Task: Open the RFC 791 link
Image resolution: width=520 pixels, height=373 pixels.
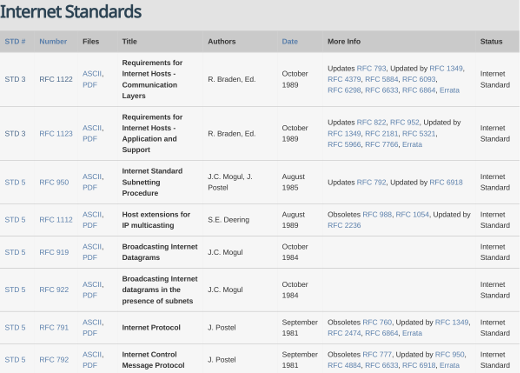Action: coord(54,328)
